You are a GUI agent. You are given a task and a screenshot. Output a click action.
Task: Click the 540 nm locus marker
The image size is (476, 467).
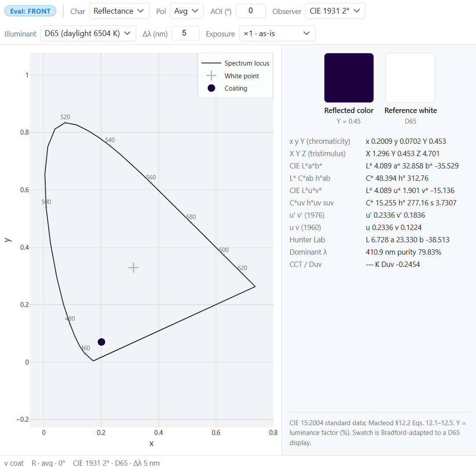pos(109,146)
